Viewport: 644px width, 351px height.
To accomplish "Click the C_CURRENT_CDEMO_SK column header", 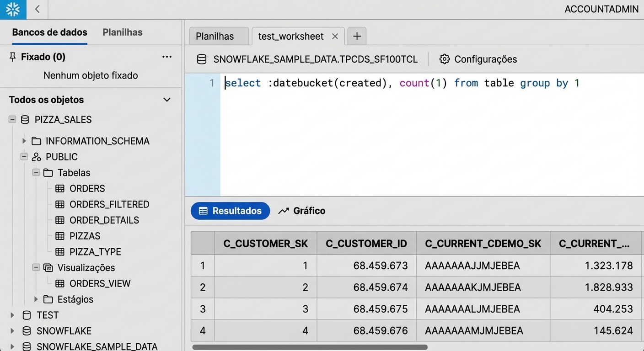I will 483,244.
